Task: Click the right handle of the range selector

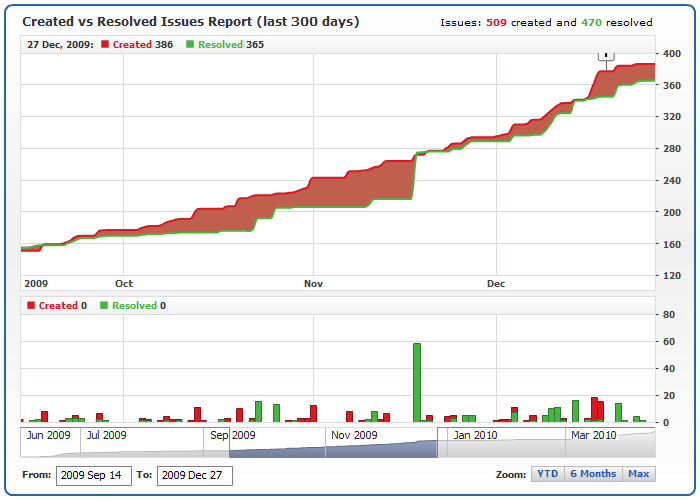Action: (x=437, y=443)
